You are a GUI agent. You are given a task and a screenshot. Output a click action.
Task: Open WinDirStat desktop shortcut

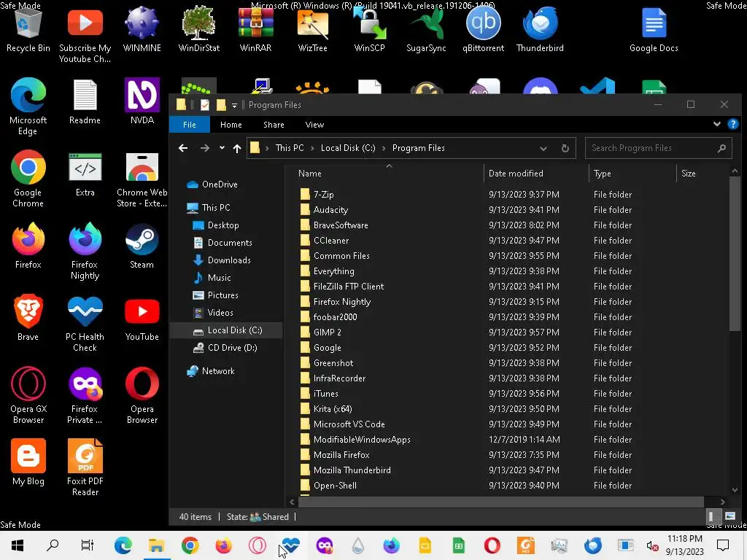198,29
